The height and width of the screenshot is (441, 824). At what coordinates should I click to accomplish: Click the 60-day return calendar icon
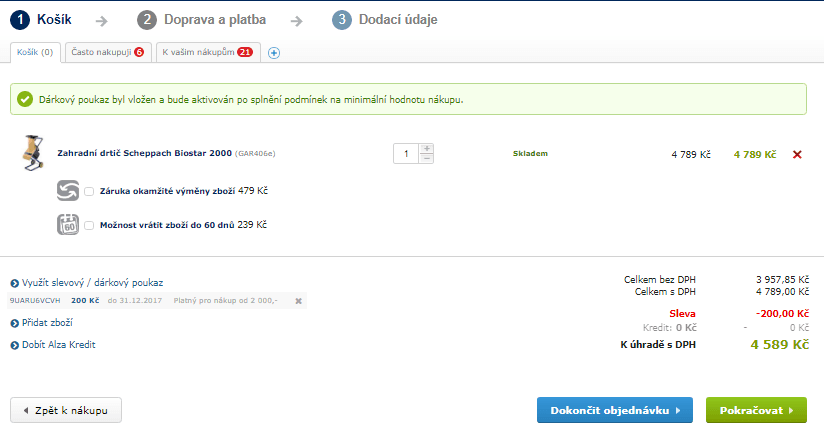(x=68, y=224)
